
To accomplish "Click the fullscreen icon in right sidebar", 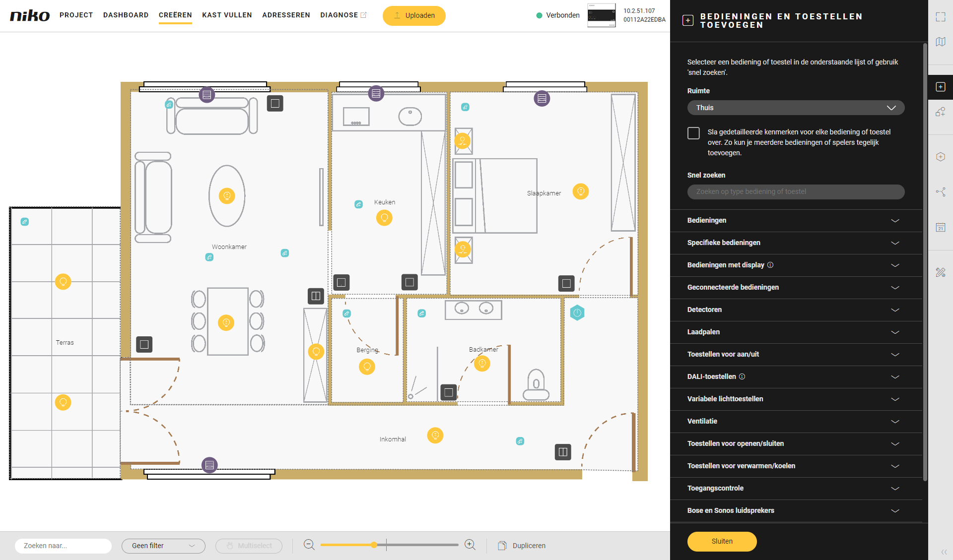I will click(x=940, y=17).
